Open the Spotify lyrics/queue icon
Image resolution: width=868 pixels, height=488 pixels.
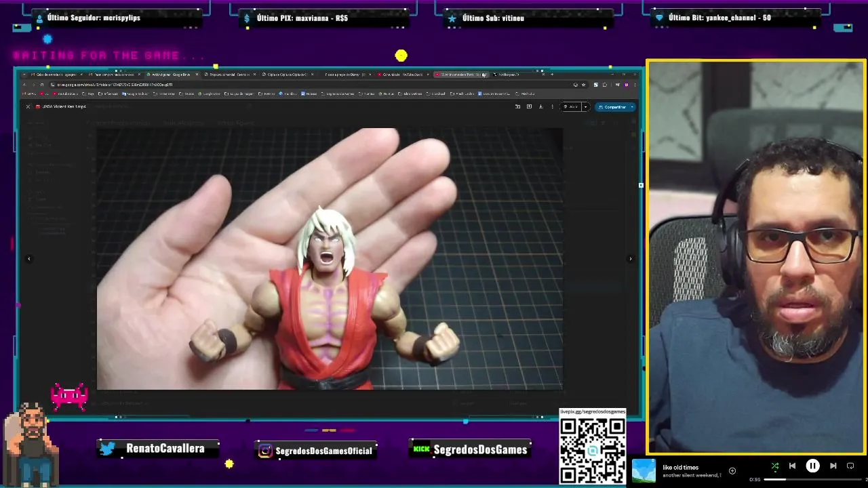(x=850, y=466)
